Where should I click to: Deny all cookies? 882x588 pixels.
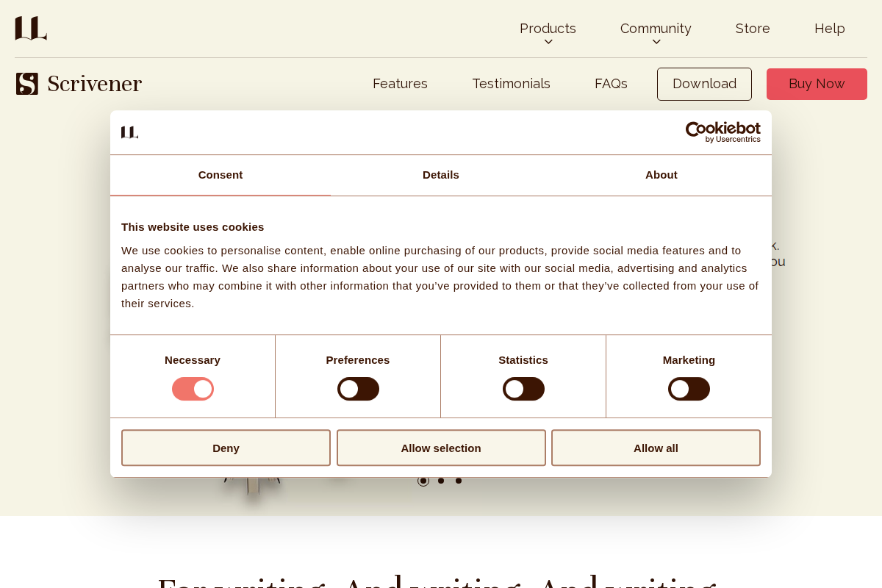point(226,448)
